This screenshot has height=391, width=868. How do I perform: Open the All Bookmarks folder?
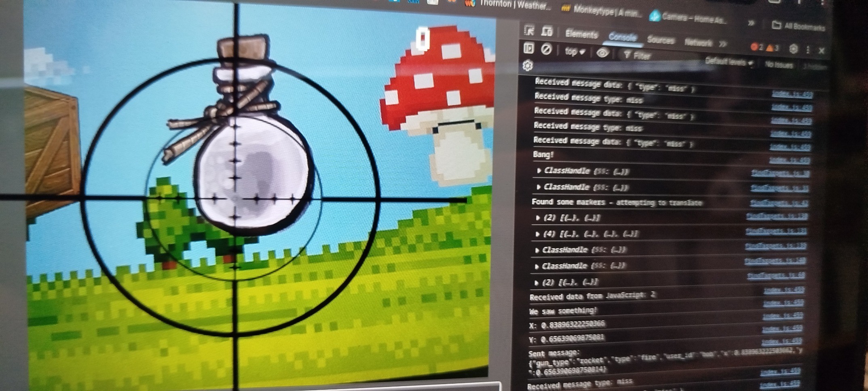(798, 26)
